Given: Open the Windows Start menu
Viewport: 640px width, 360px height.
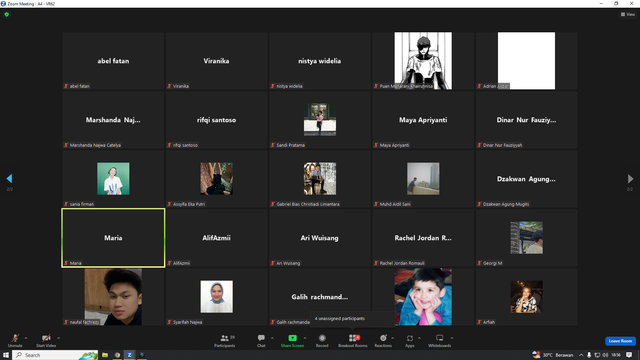Looking at the screenshot, I should [x=6, y=355].
